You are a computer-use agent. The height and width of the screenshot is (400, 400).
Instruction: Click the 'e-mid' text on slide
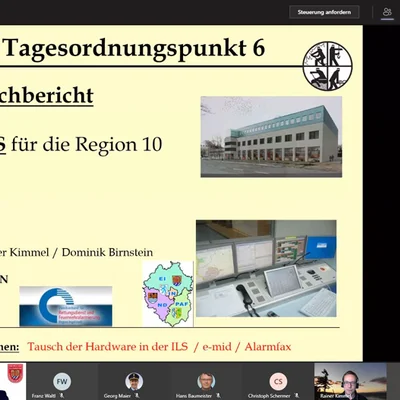(x=217, y=347)
